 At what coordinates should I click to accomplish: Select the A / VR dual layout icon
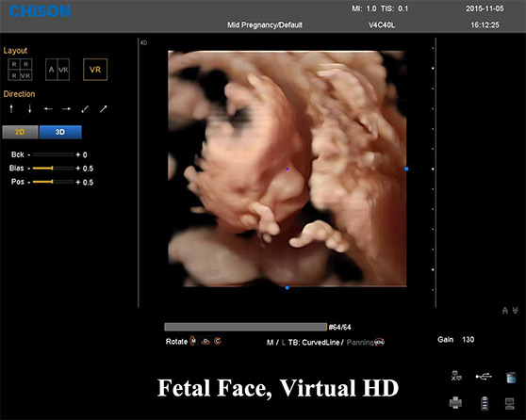58,70
